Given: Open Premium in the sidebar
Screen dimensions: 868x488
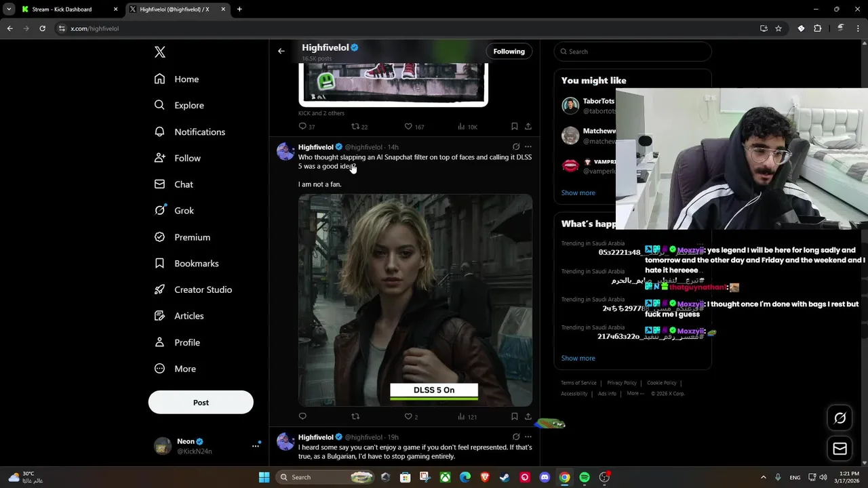Looking at the screenshot, I should 182,237.
